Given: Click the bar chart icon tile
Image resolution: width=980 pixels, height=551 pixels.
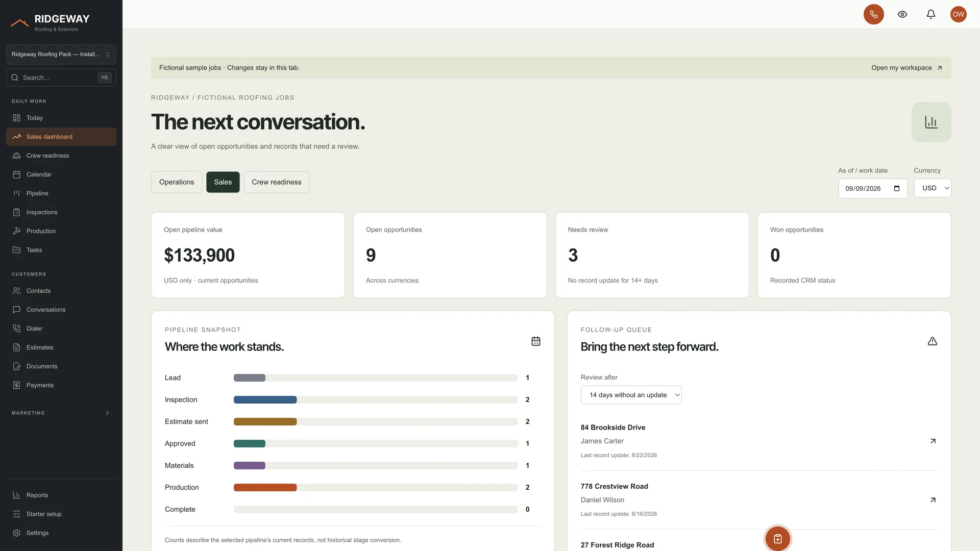Looking at the screenshot, I should click(931, 122).
